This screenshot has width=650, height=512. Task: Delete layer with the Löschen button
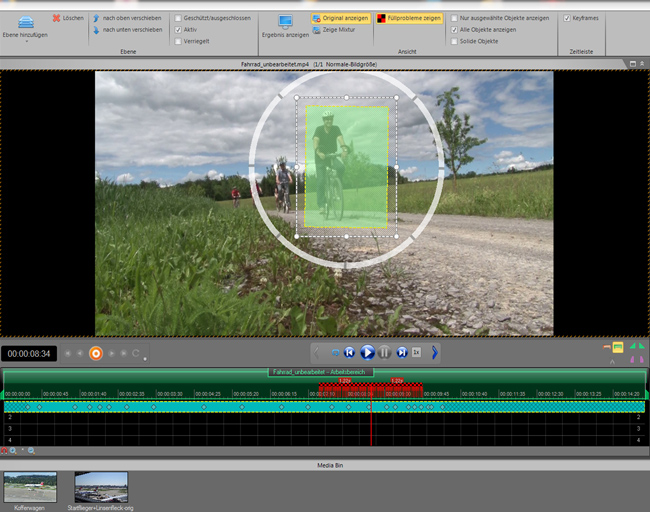[68, 18]
